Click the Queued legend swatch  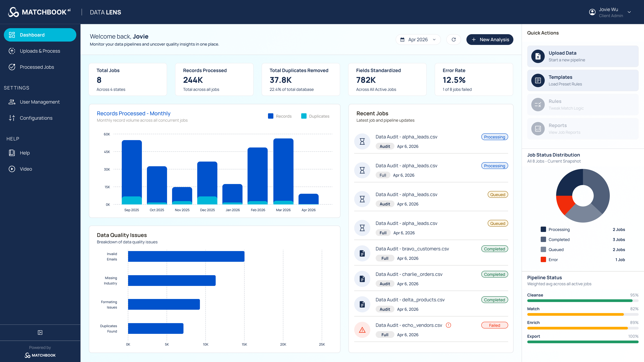(543, 249)
